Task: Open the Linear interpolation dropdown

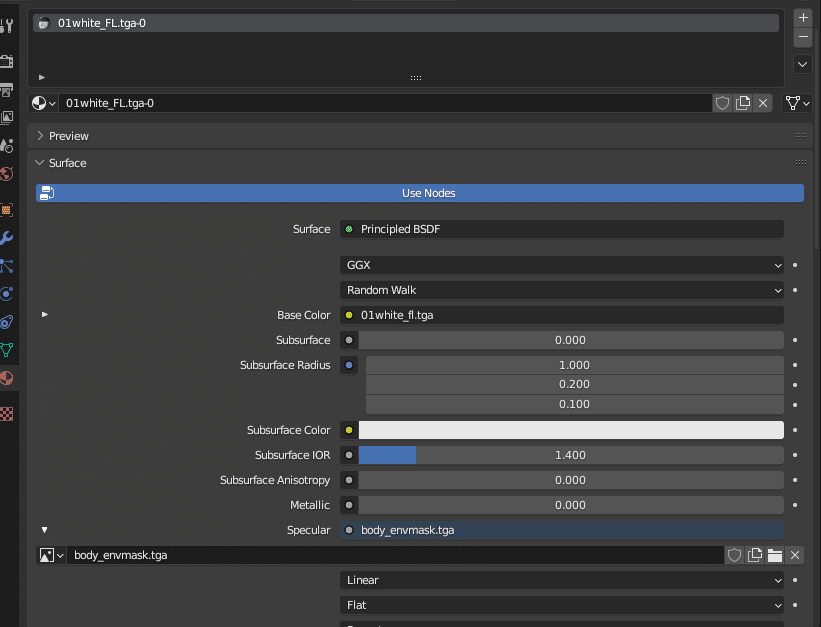Action: [562, 580]
